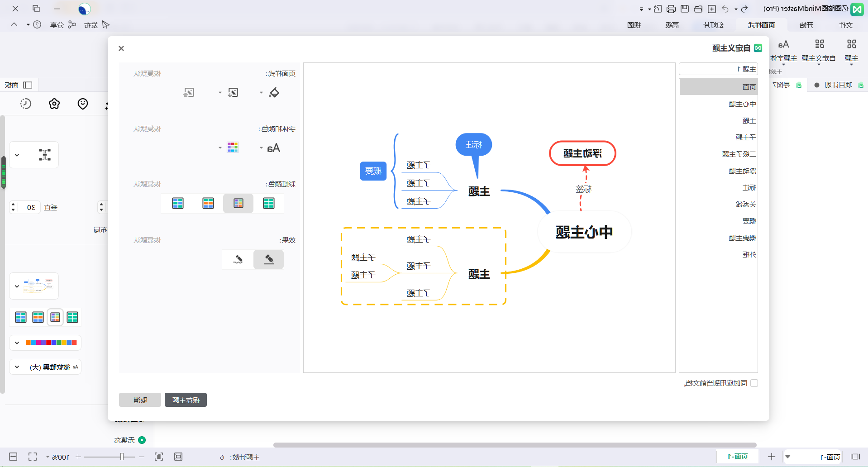868x467 pixels.
Task: Open the 幻灯片 ribbon tab
Action: click(x=713, y=25)
